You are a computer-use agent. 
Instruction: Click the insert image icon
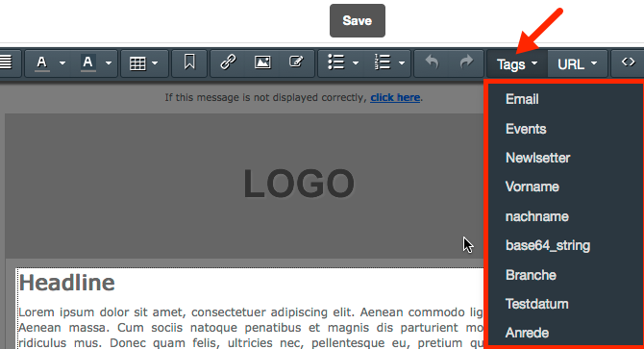click(x=262, y=62)
